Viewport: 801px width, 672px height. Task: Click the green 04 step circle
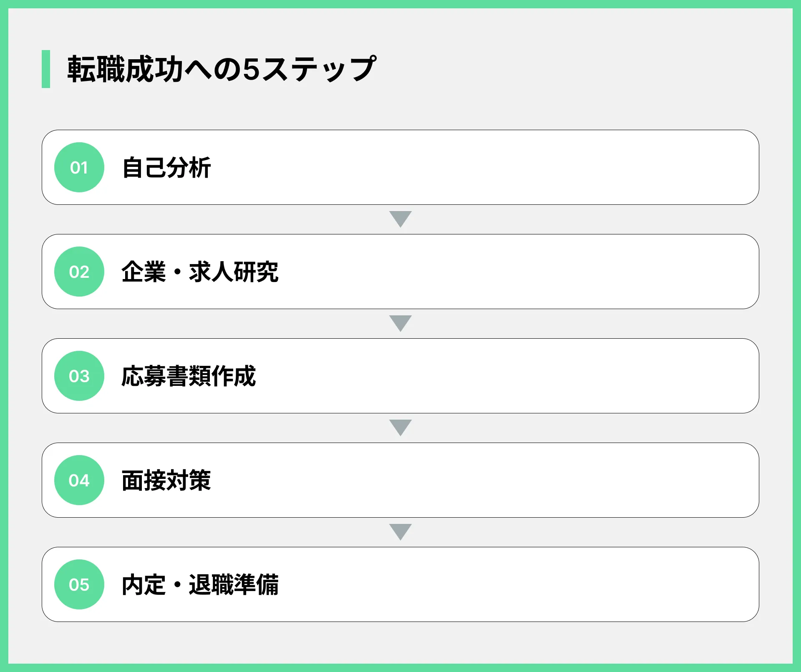pos(79,480)
